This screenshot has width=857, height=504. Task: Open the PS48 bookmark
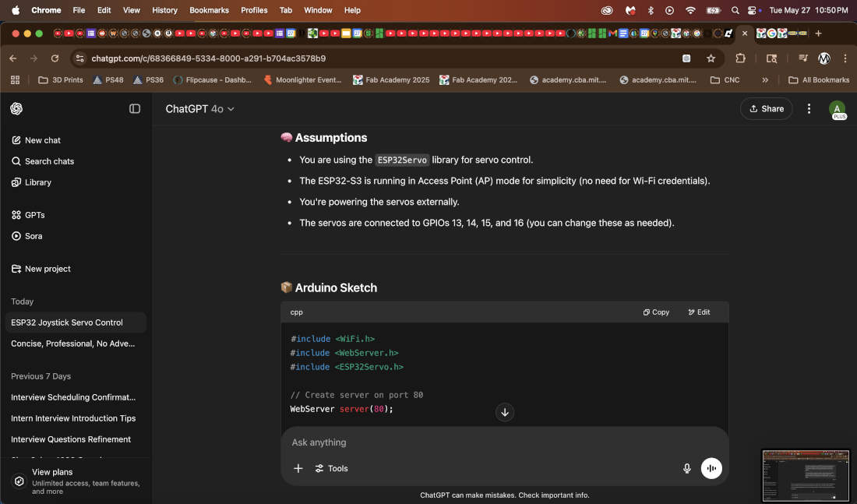point(108,79)
